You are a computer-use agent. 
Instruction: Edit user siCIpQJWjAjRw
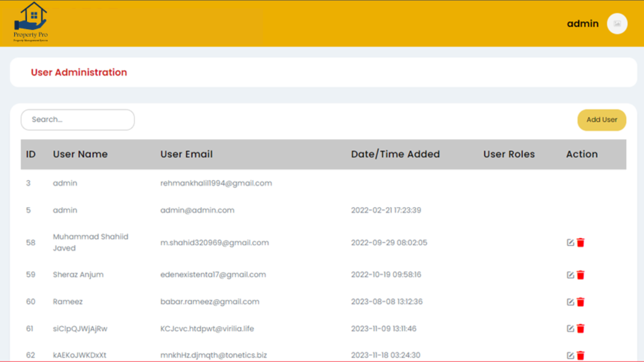[570, 329]
